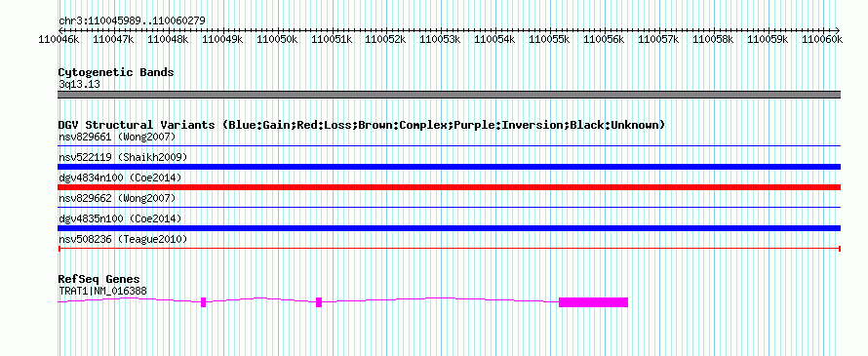
Task: Click thin blue line of nsv829661
Action: [x=449, y=145]
